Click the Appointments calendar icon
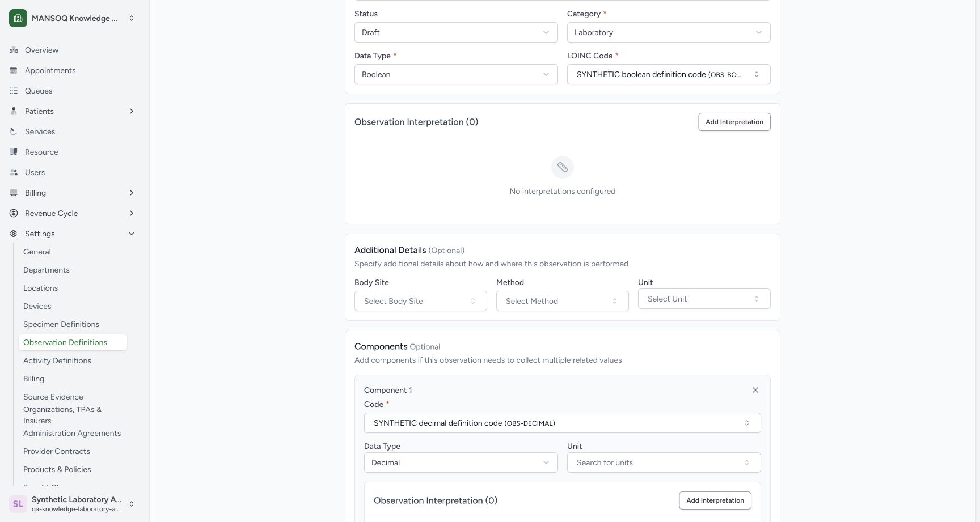 (14, 70)
